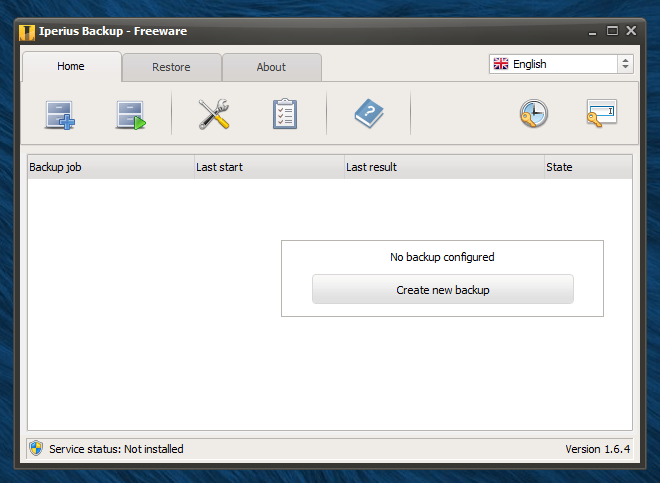Open general settings wrench and screwdriver icon
The height and width of the screenshot is (483, 660).
pyautogui.click(x=214, y=114)
